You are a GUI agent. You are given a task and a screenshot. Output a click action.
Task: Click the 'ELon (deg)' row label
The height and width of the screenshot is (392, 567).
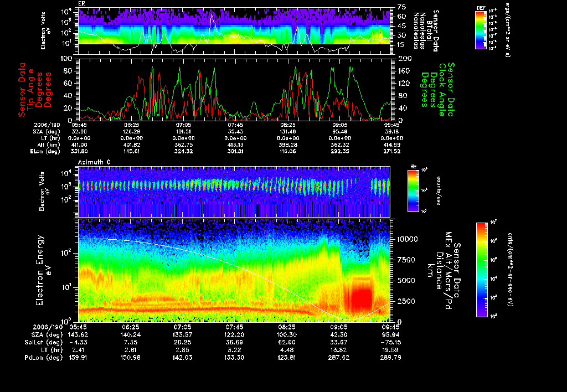pyautogui.click(x=45, y=152)
